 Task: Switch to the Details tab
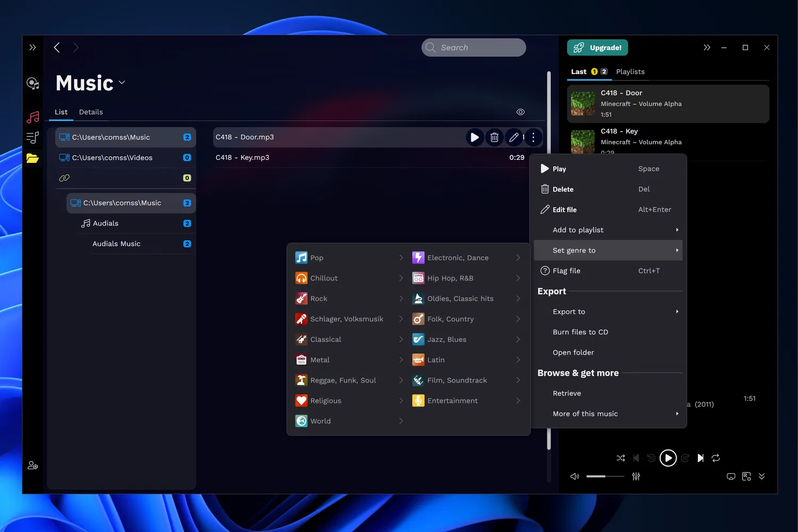coord(91,112)
